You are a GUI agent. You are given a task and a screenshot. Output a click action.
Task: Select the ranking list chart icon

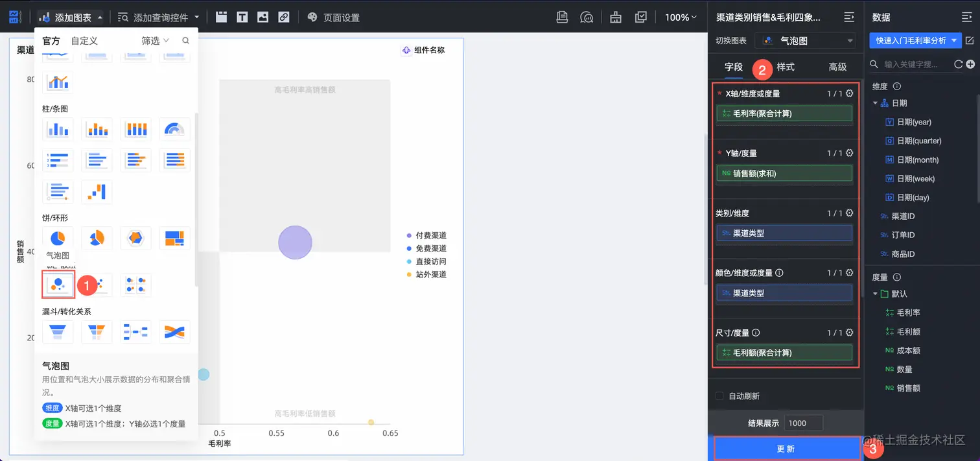(58, 160)
